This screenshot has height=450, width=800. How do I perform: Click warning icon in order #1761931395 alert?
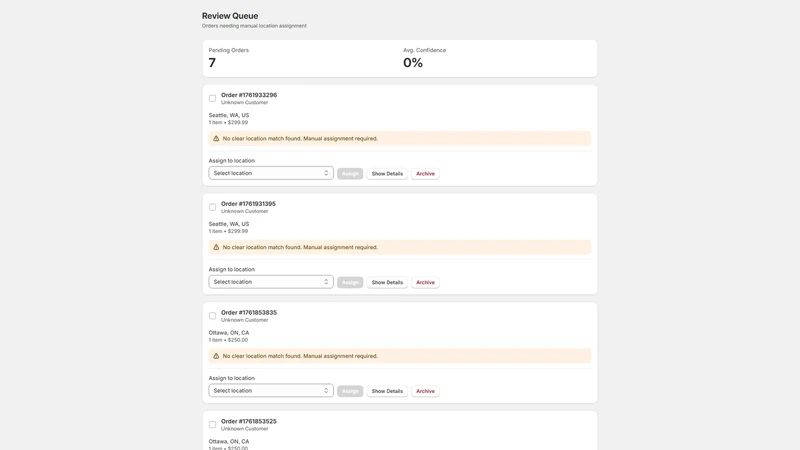pos(216,247)
